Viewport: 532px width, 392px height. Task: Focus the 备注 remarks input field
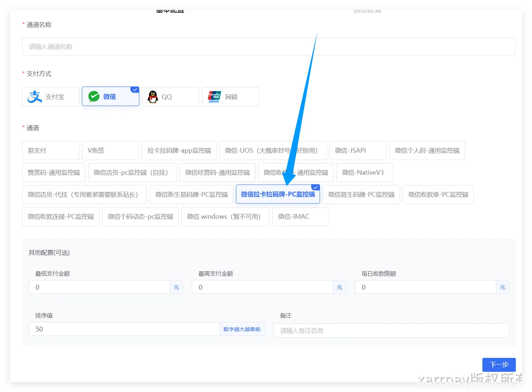coord(391,331)
